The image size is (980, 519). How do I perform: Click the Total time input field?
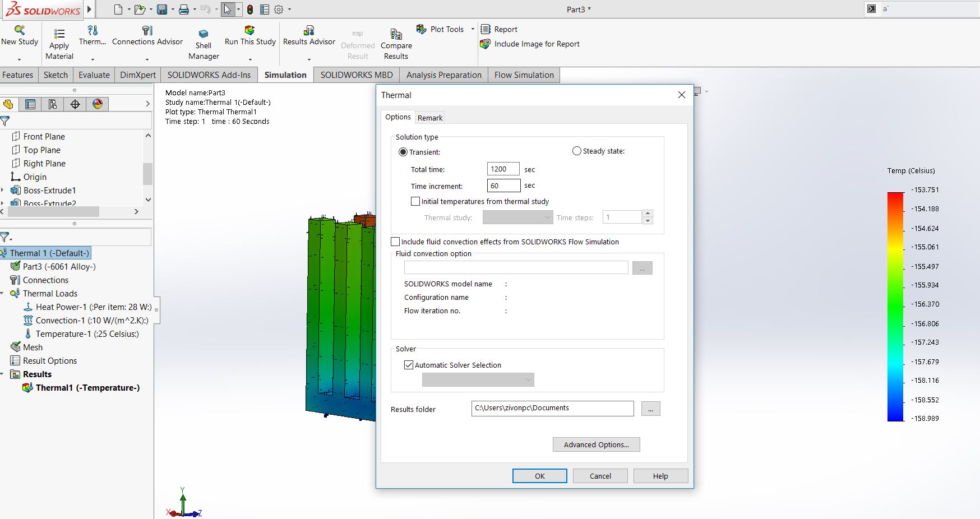point(503,169)
